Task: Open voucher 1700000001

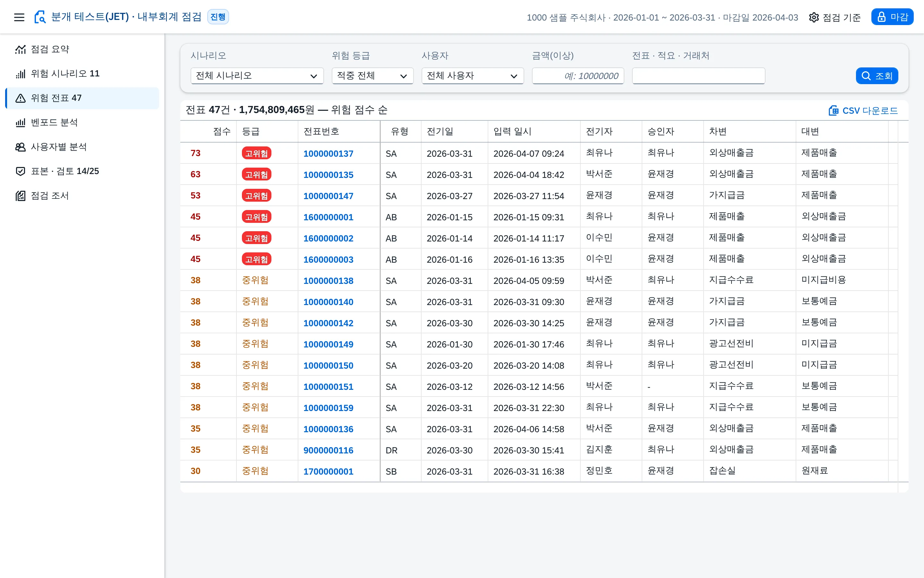Action: [328, 471]
